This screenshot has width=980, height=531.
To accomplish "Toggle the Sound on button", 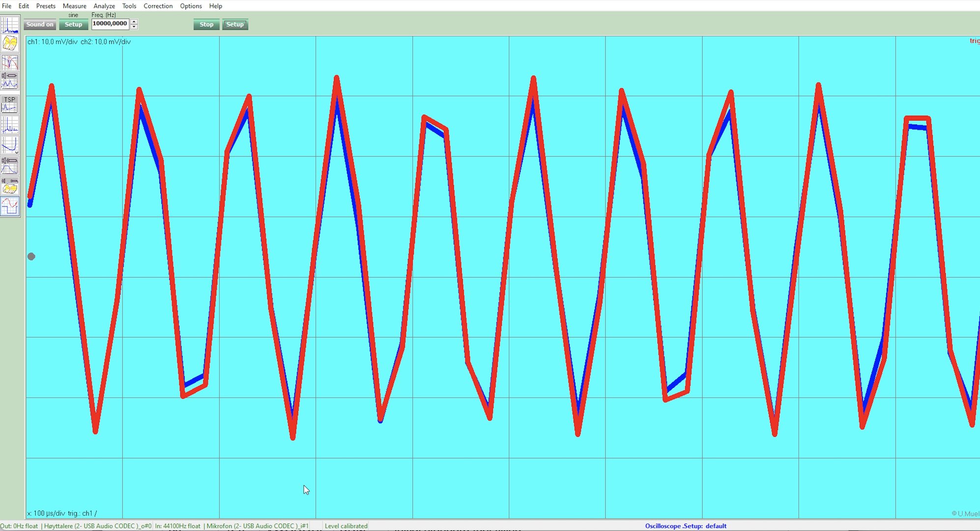I will 40,25.
